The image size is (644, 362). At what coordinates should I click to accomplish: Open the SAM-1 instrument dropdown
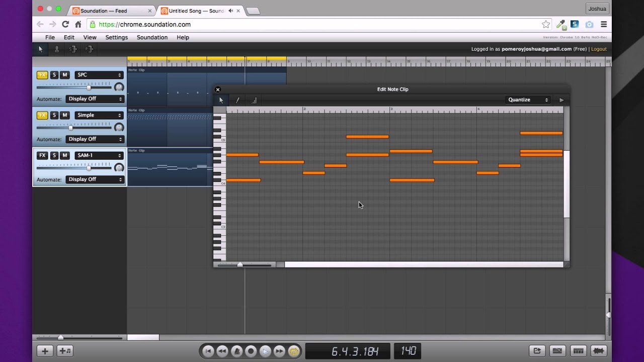tap(99, 155)
